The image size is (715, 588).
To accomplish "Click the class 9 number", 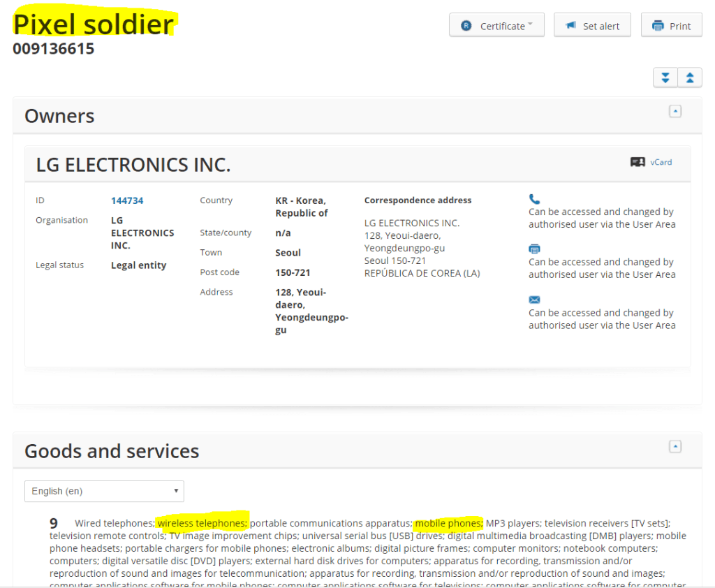I will tap(54, 523).
